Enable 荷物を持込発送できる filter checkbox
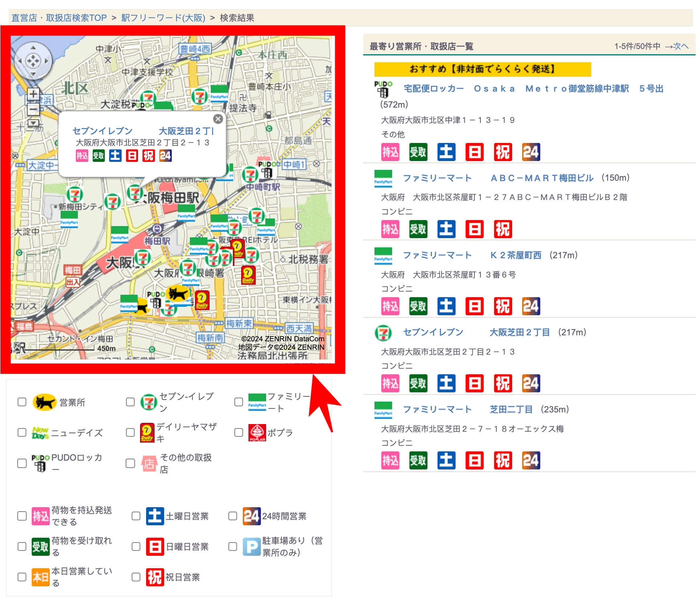 tap(22, 516)
